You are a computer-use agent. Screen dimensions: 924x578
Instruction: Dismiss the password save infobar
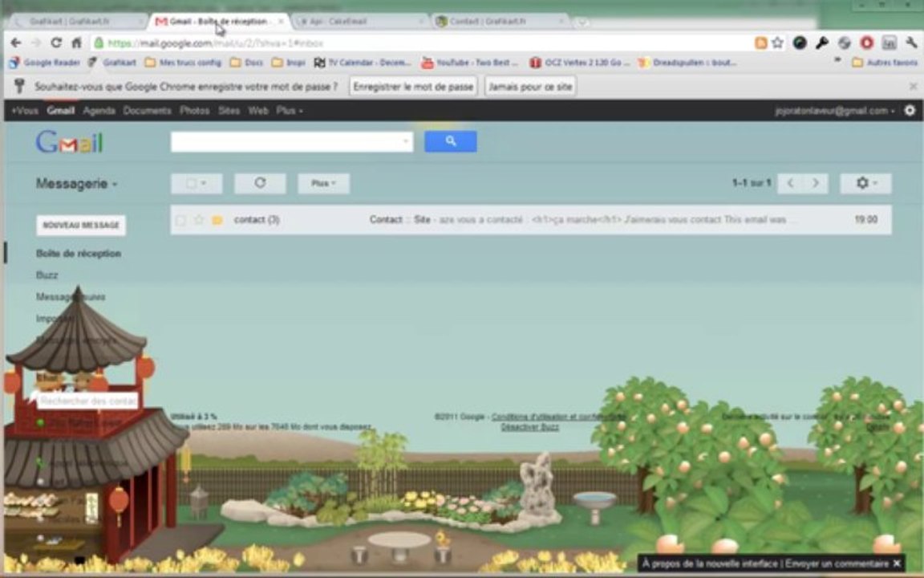pyautogui.click(x=913, y=86)
